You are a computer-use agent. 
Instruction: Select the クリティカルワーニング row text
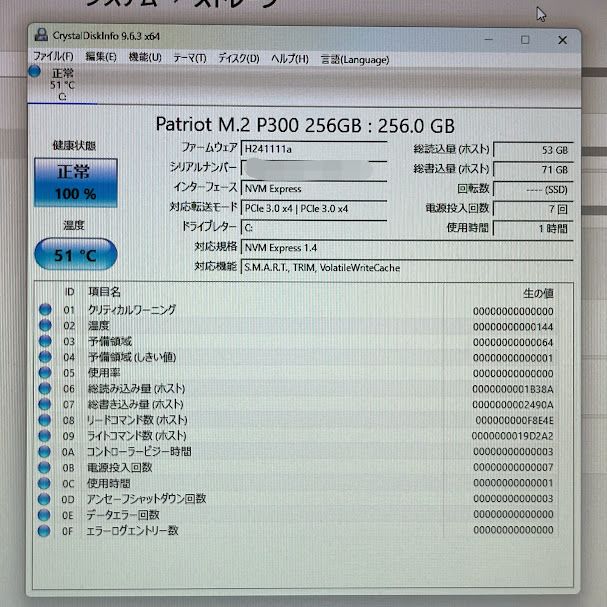pos(132,309)
